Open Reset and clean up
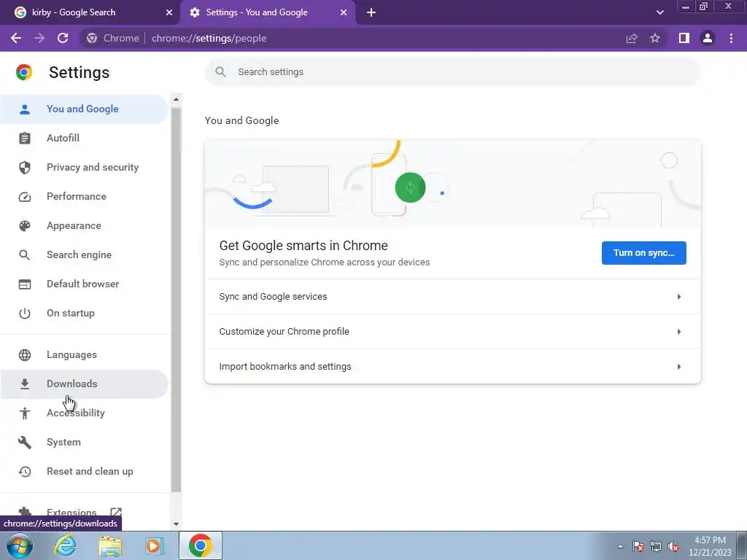The width and height of the screenshot is (747, 560). 84,472
